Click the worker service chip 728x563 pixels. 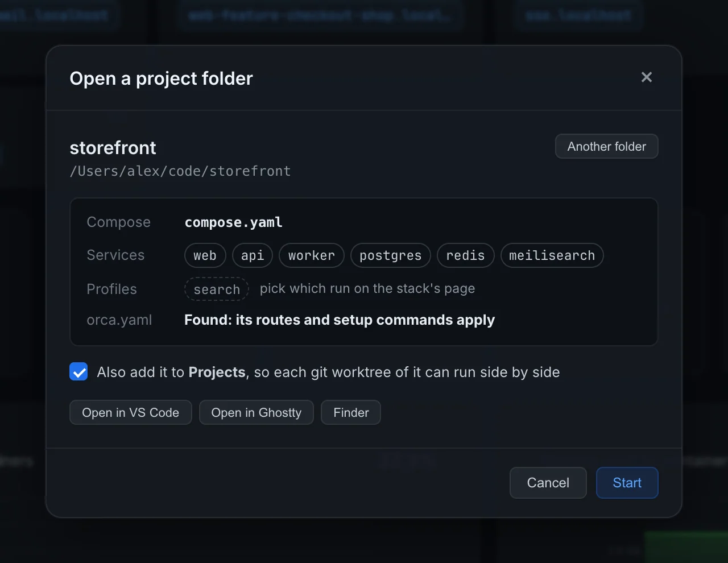tap(312, 255)
